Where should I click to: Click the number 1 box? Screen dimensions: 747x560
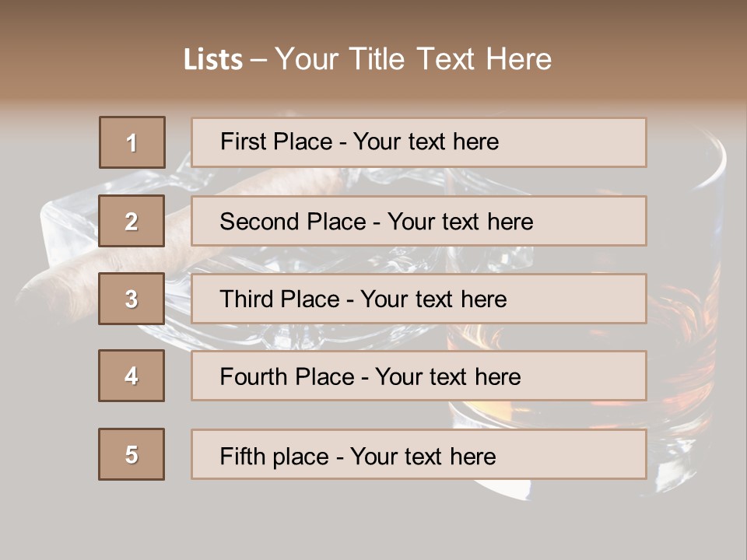click(132, 142)
